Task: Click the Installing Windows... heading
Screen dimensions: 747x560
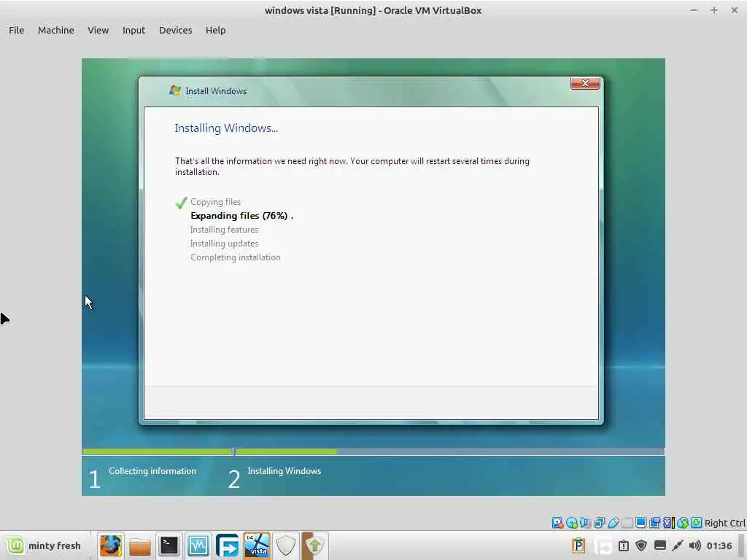Action: click(x=226, y=128)
